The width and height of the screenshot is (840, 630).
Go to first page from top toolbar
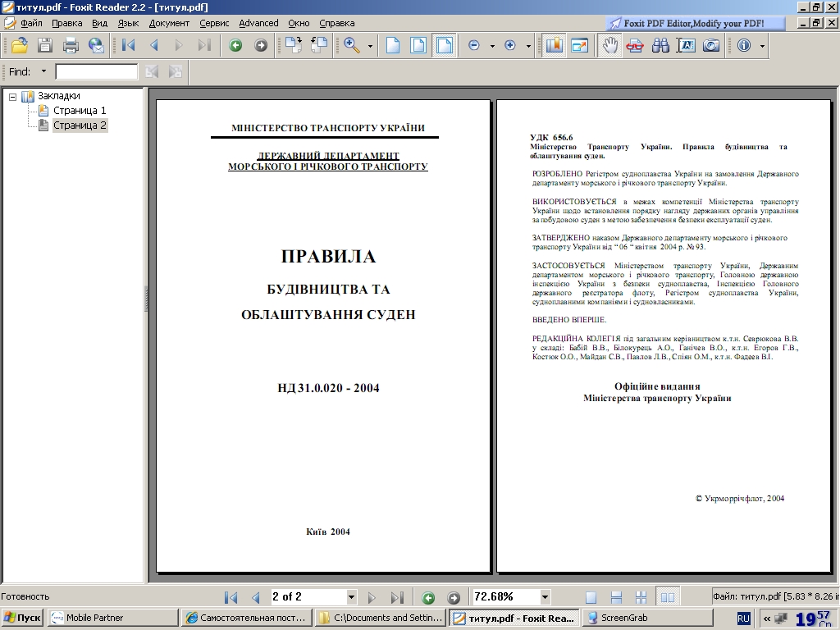[x=129, y=46]
